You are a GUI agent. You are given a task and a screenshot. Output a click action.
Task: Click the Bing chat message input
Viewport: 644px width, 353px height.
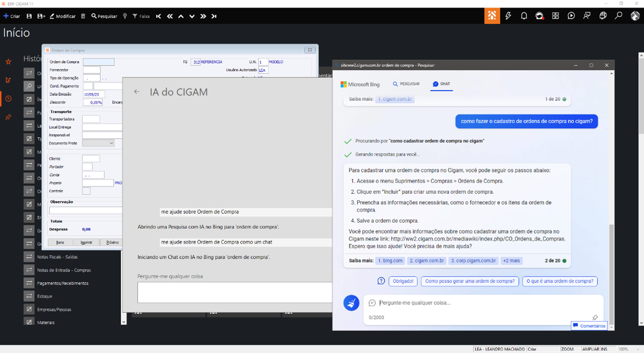pos(482,303)
